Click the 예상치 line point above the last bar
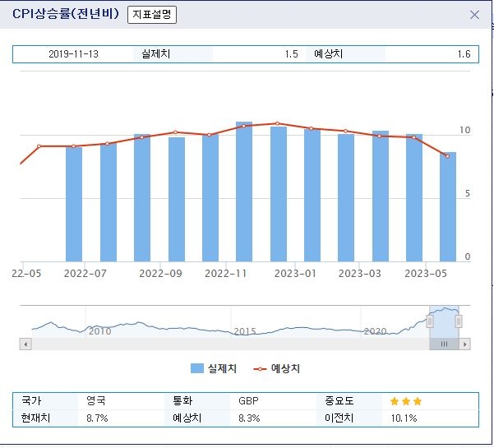The image size is (494, 448). [x=447, y=156]
